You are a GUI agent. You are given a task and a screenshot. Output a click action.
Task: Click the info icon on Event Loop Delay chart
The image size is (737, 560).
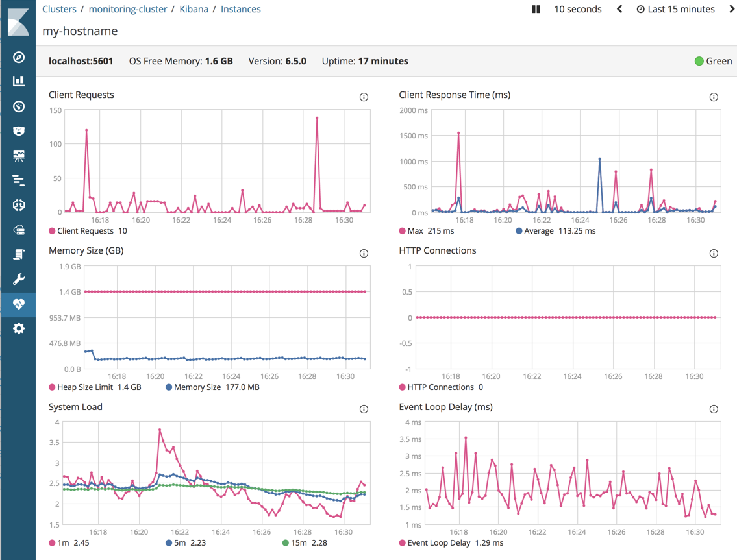tap(714, 409)
